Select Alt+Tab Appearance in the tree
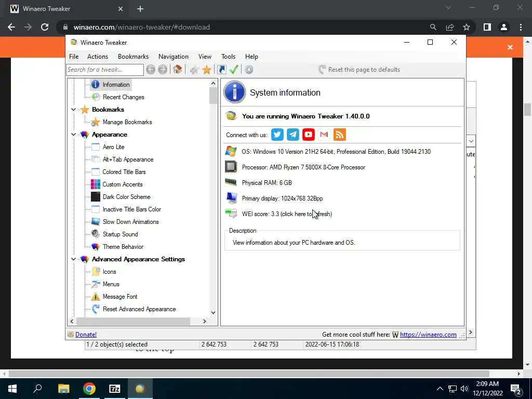532x399 pixels. coord(128,159)
